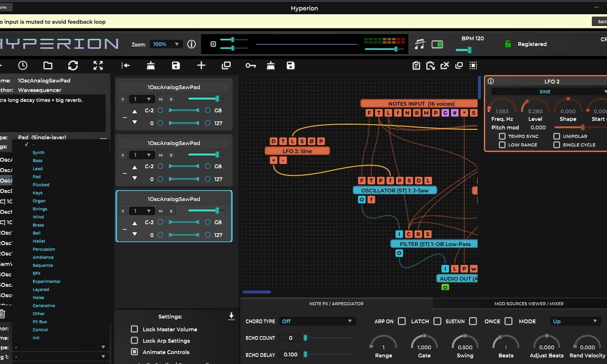Click the open folder icon
The width and height of the screenshot is (607, 364).
tap(48, 65)
